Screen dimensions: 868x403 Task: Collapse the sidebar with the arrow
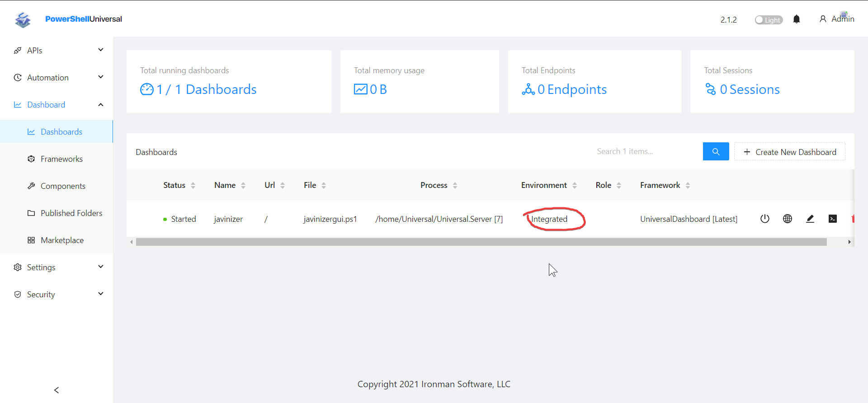pos(57,390)
